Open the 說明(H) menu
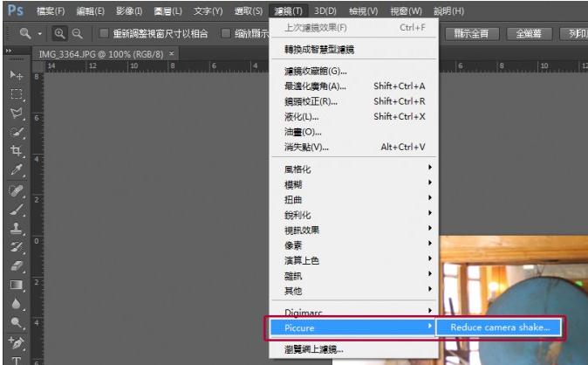The image size is (588, 365). pos(448,11)
